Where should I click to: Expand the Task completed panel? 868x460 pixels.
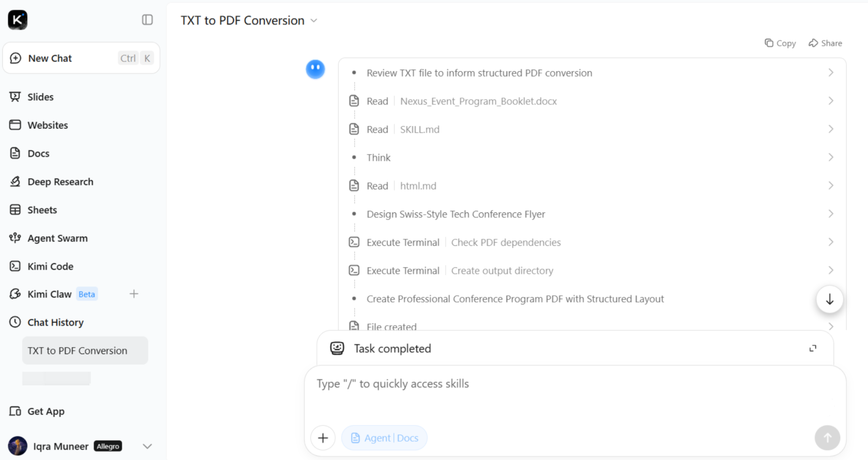[x=813, y=348]
